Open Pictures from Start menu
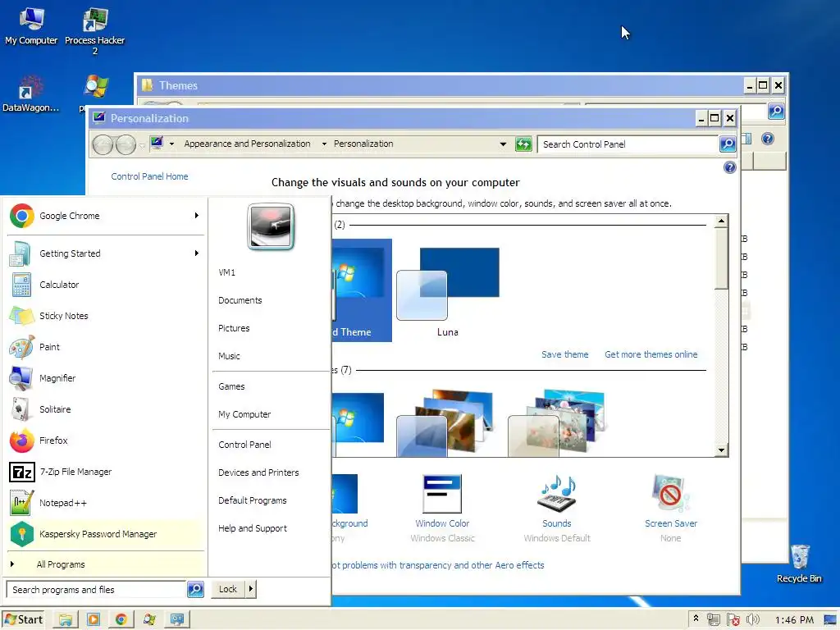 point(234,328)
